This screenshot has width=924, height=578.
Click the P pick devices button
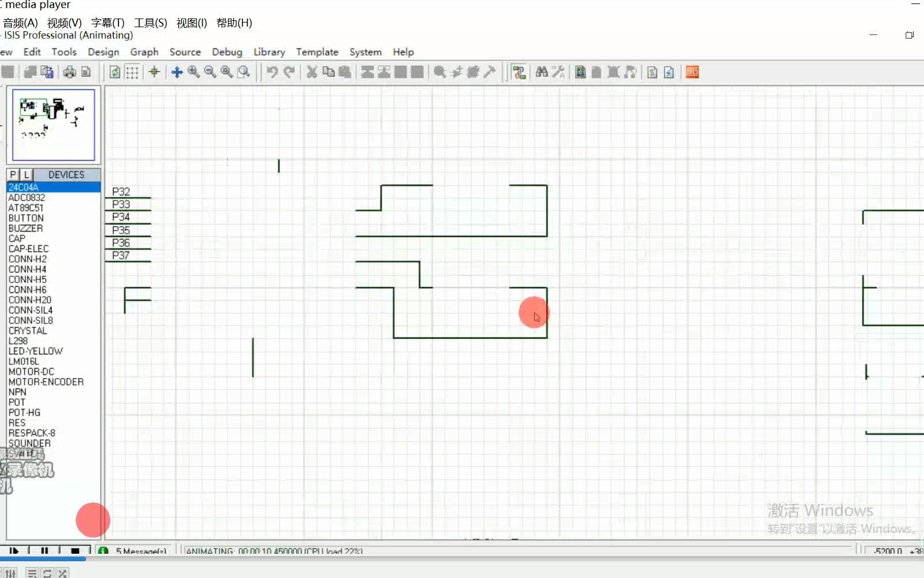coord(13,175)
